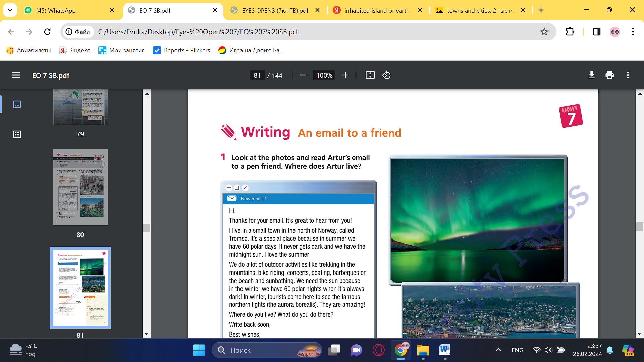This screenshot has width=644, height=362.
Task: Bookmark this page with star icon
Action: (544, 32)
